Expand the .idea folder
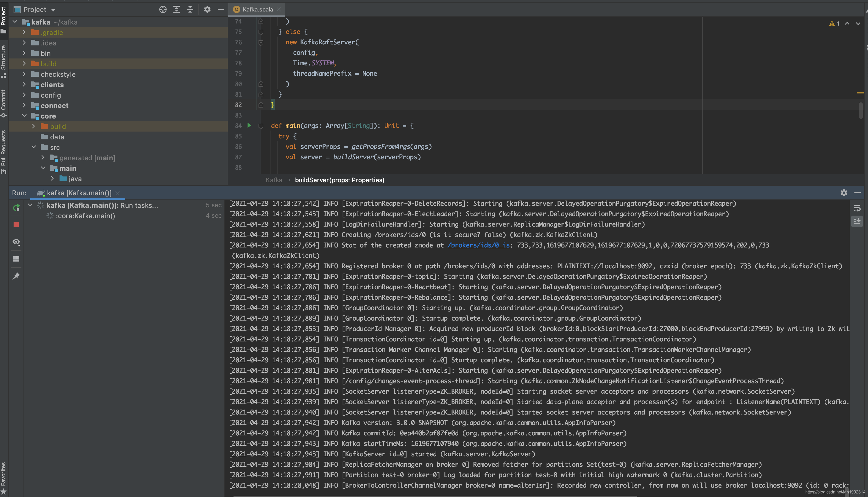The height and width of the screenshot is (497, 868). [x=24, y=43]
